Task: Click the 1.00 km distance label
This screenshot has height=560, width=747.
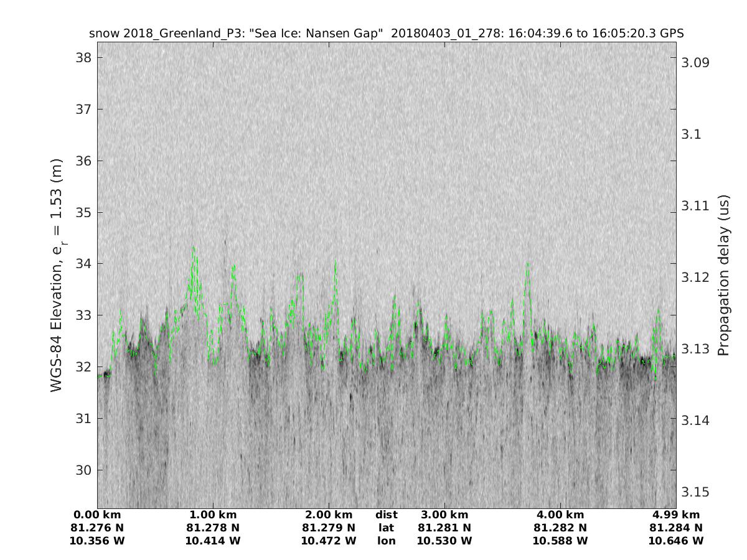Action: 213,515
